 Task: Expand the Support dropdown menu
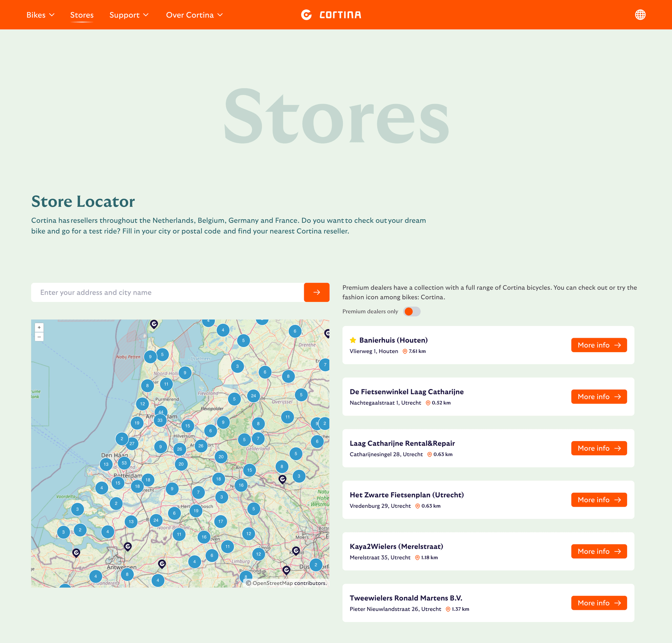pos(129,15)
